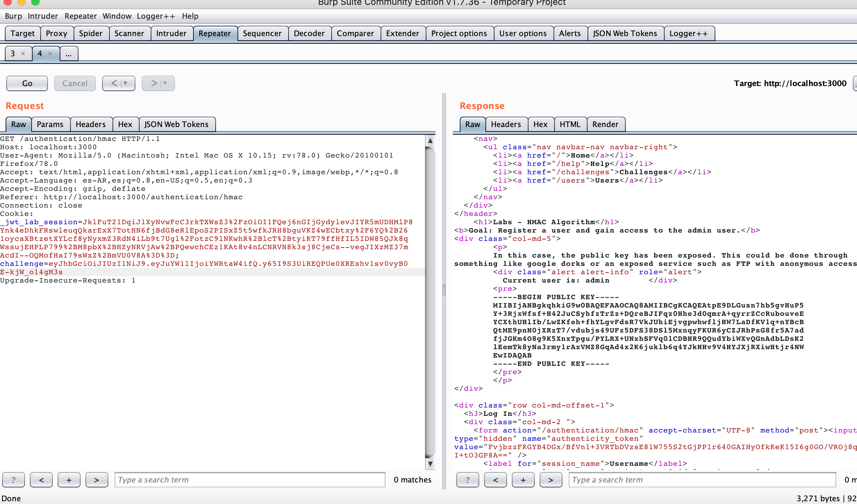Open the main JSON Web Tokens tab
857x504 pixels.
(x=625, y=33)
